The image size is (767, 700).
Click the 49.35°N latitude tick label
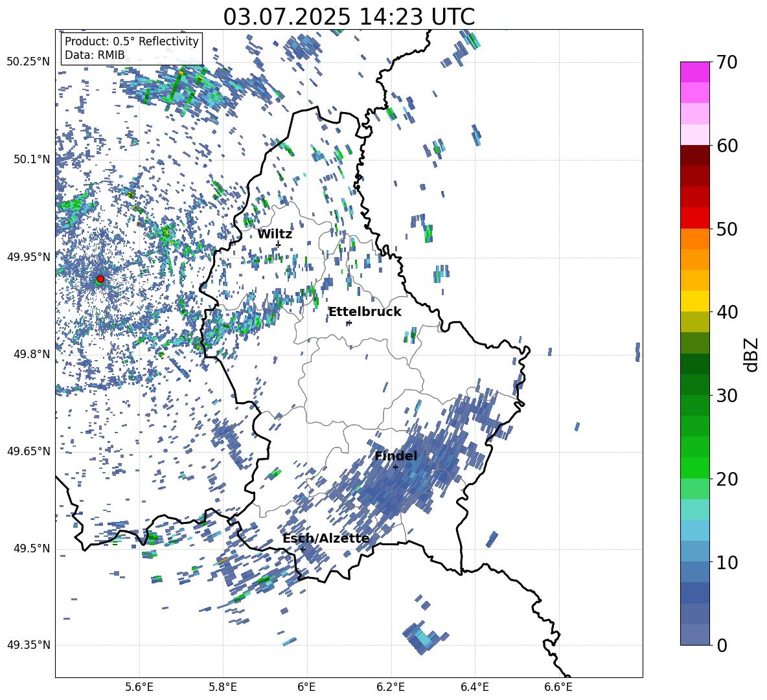(x=29, y=645)
